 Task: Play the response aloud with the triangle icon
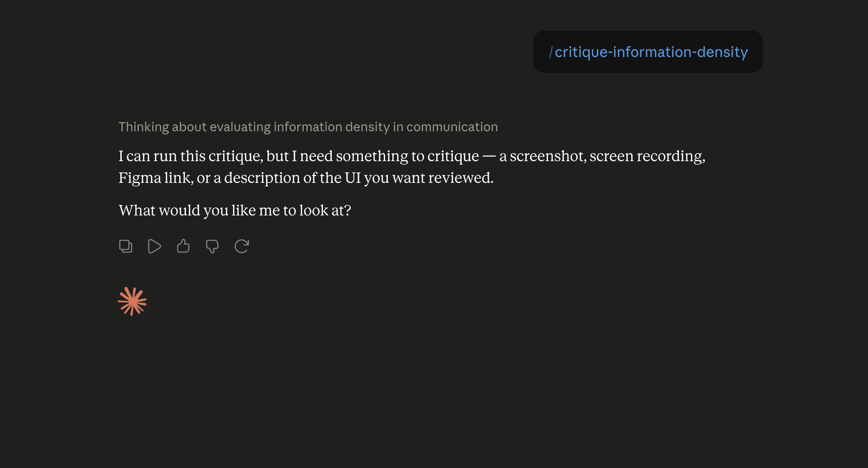tap(154, 246)
